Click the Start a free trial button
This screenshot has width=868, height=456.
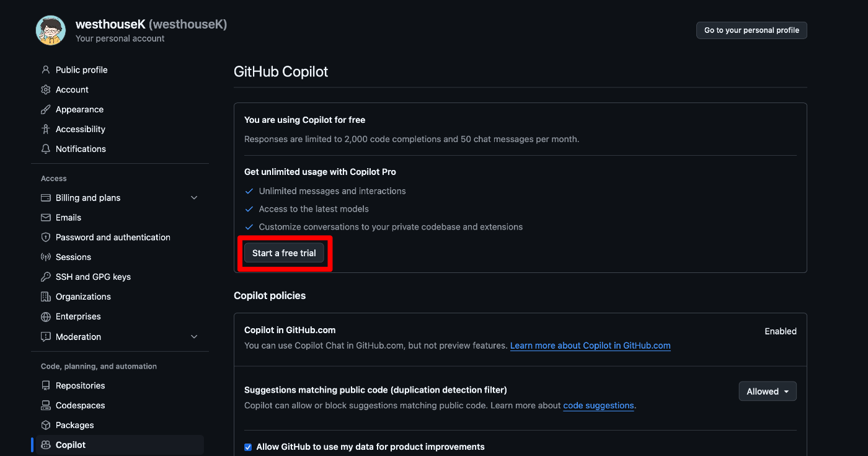click(x=284, y=253)
